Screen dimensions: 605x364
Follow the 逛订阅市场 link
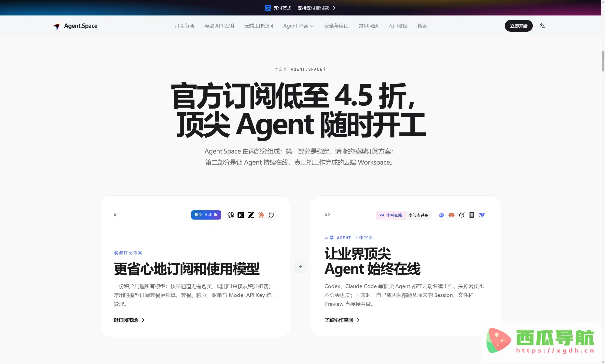[129, 320]
